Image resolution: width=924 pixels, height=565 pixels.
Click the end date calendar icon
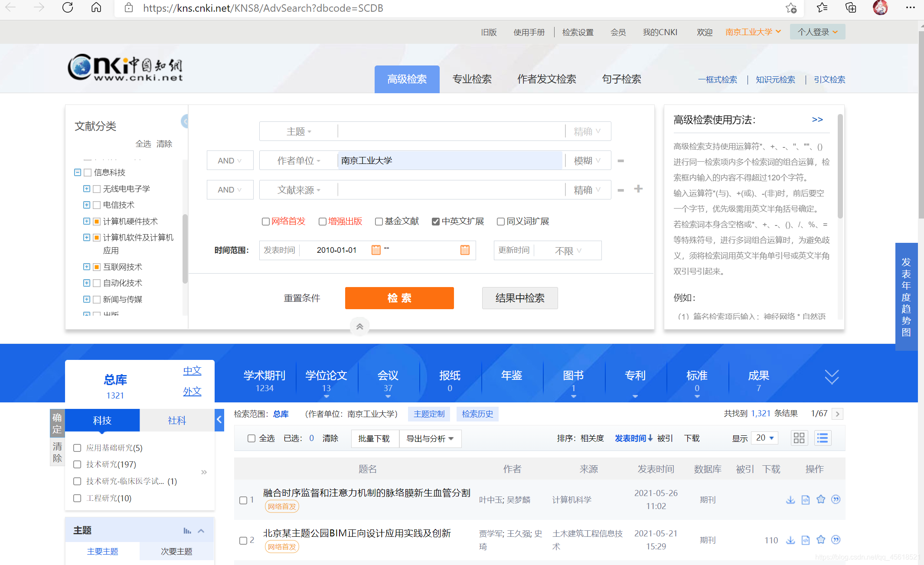465,250
